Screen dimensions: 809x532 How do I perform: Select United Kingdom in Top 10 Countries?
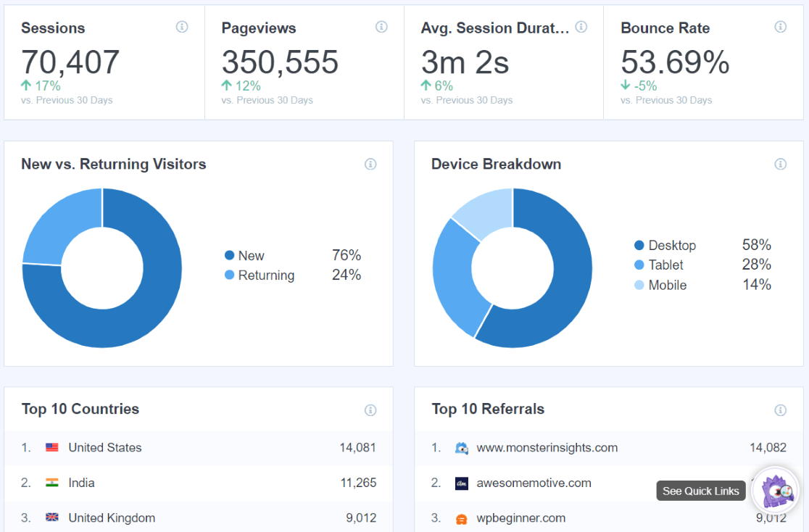(x=112, y=518)
